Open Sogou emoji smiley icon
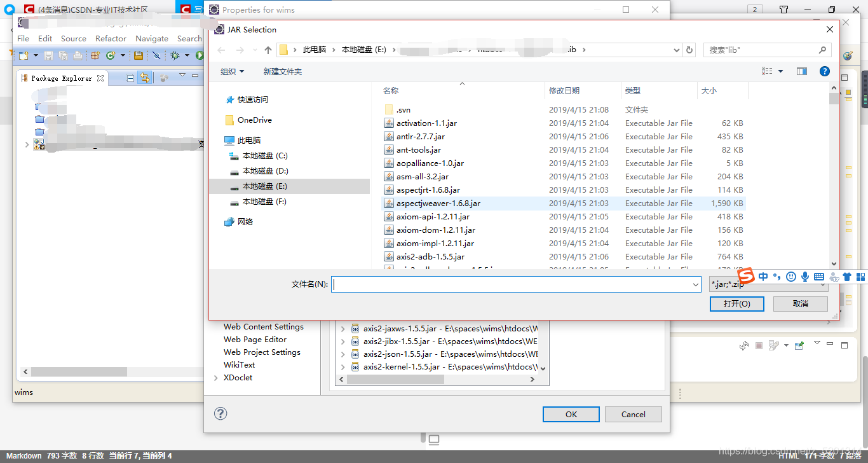Viewport: 868px width, 463px height. pyautogui.click(x=791, y=277)
